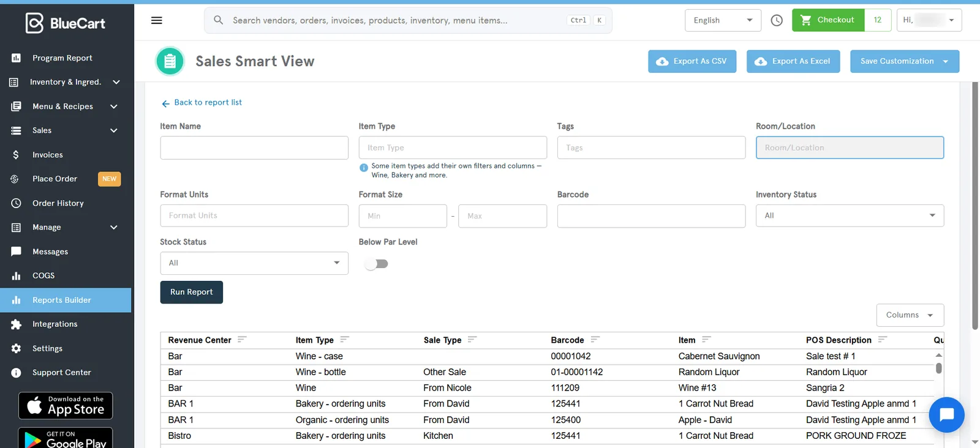The image size is (980, 448).
Task: Click the Format Units field
Action: (254, 215)
